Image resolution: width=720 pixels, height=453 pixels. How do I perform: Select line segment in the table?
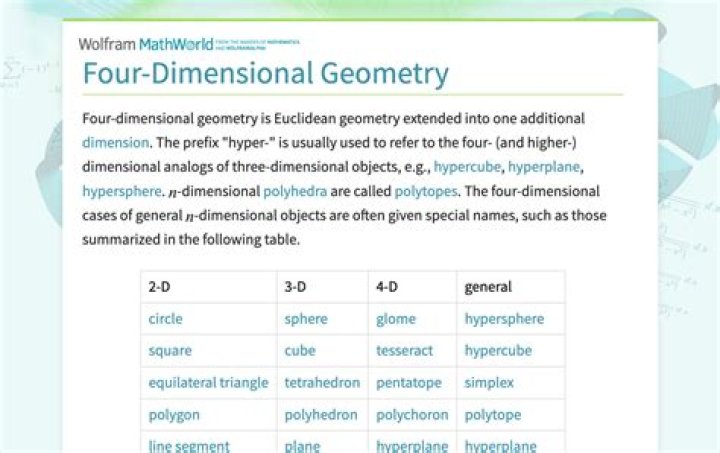pos(189,446)
